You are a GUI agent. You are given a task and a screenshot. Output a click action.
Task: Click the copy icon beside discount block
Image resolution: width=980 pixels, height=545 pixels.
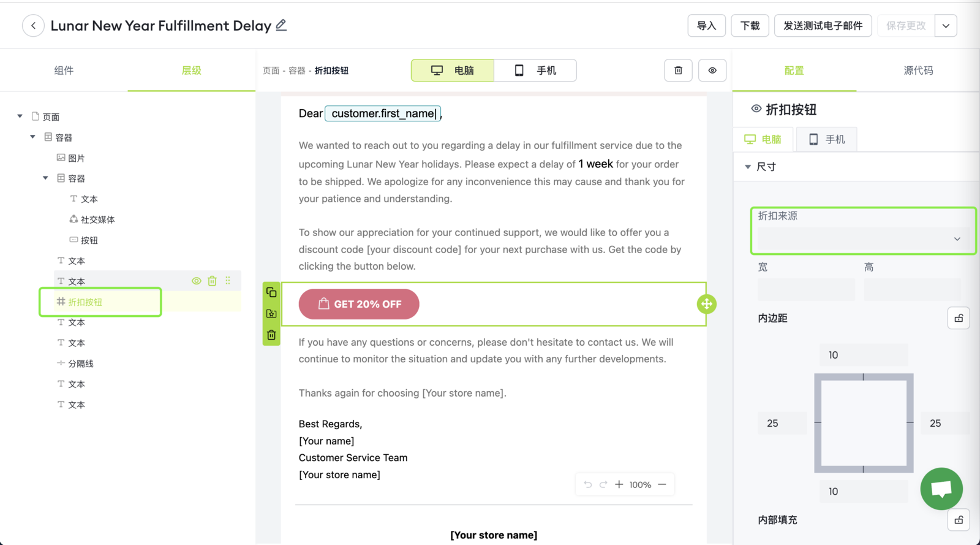(271, 292)
